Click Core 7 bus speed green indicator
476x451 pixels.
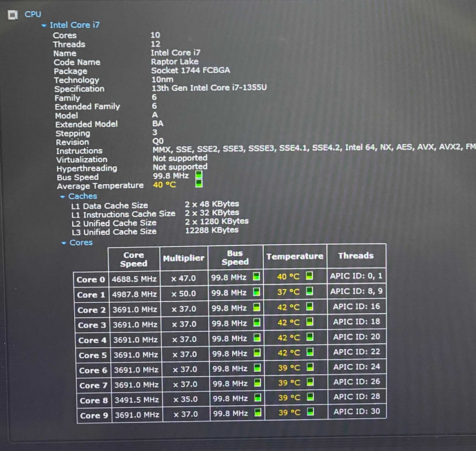257,383
